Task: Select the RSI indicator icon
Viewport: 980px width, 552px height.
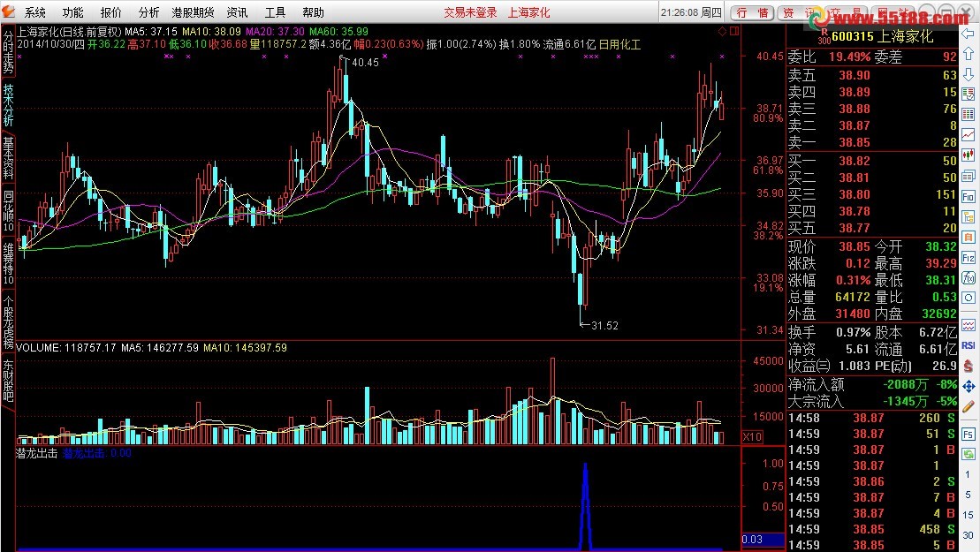Action: tap(969, 345)
